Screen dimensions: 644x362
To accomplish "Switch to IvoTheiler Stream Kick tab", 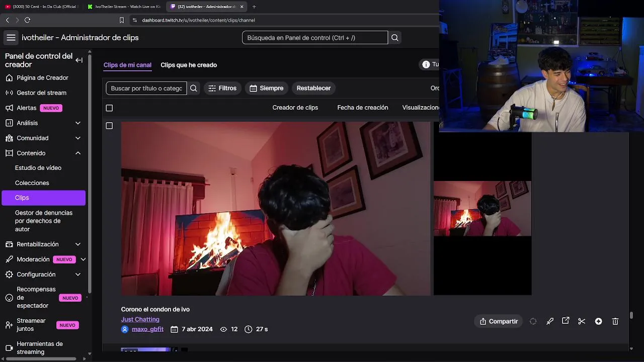I will tap(124, 7).
